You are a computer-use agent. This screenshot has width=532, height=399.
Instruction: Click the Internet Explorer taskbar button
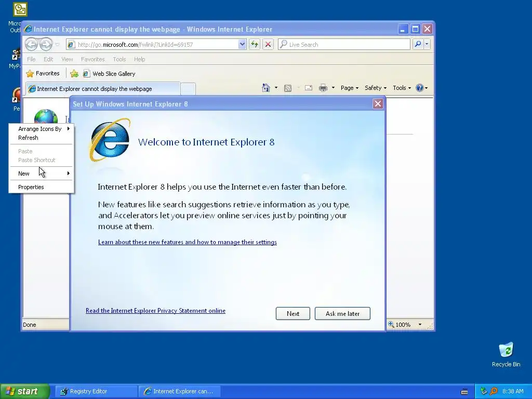tap(180, 391)
